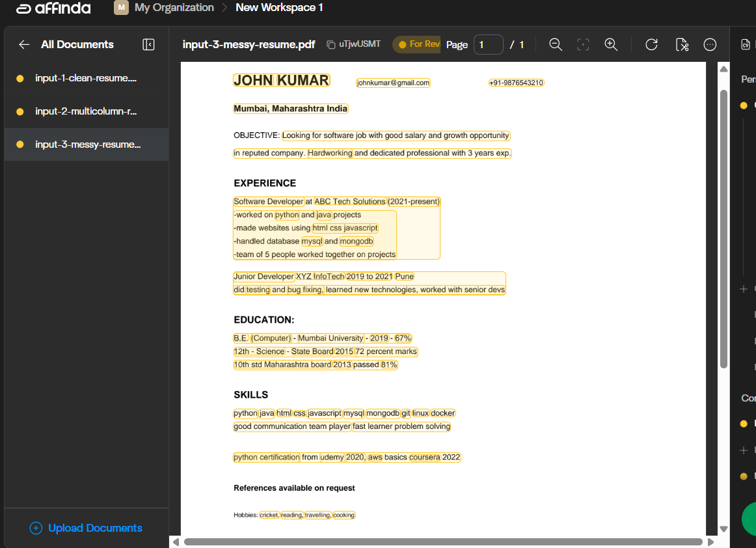Click the horizontal scrollbar under the document

point(442,541)
